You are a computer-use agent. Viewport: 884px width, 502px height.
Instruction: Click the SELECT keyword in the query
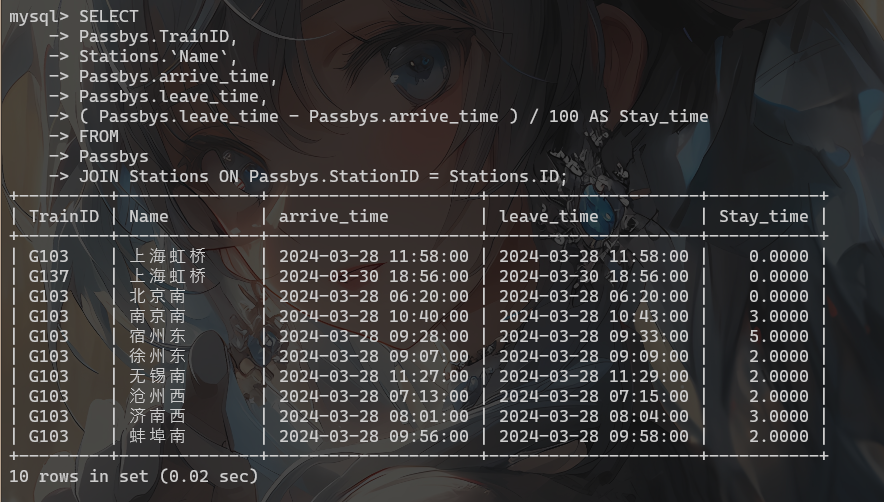click(108, 16)
